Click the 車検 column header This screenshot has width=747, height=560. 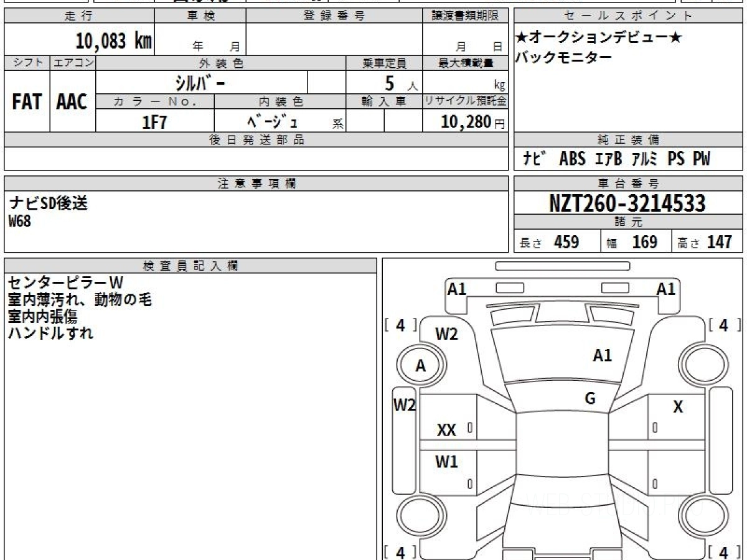click(200, 16)
